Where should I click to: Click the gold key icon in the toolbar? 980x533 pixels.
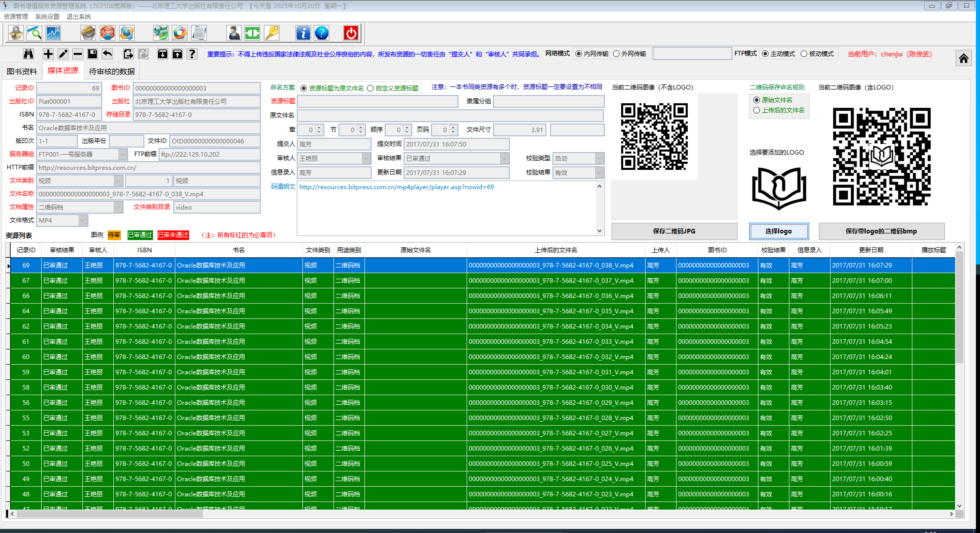pyautogui.click(x=272, y=33)
